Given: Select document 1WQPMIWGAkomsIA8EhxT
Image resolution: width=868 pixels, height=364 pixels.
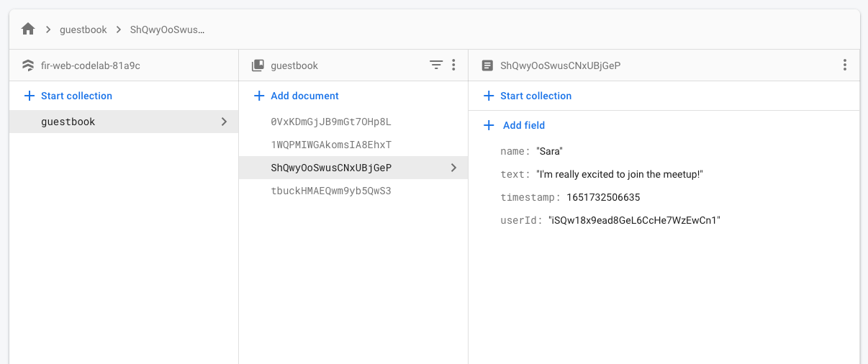Looking at the screenshot, I should point(331,145).
